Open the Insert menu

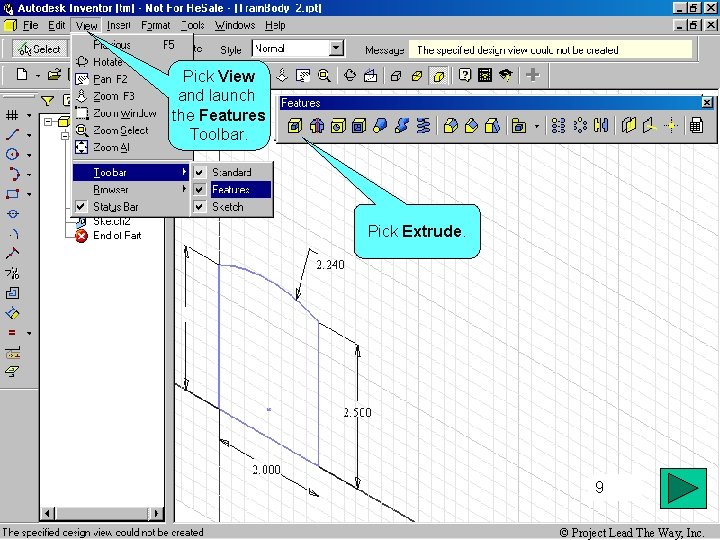(118, 25)
